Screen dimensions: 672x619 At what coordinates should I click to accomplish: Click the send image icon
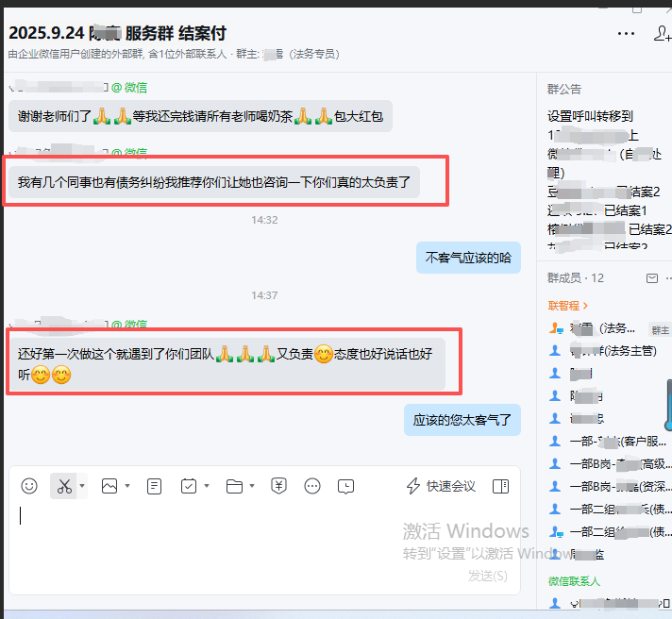[109, 486]
